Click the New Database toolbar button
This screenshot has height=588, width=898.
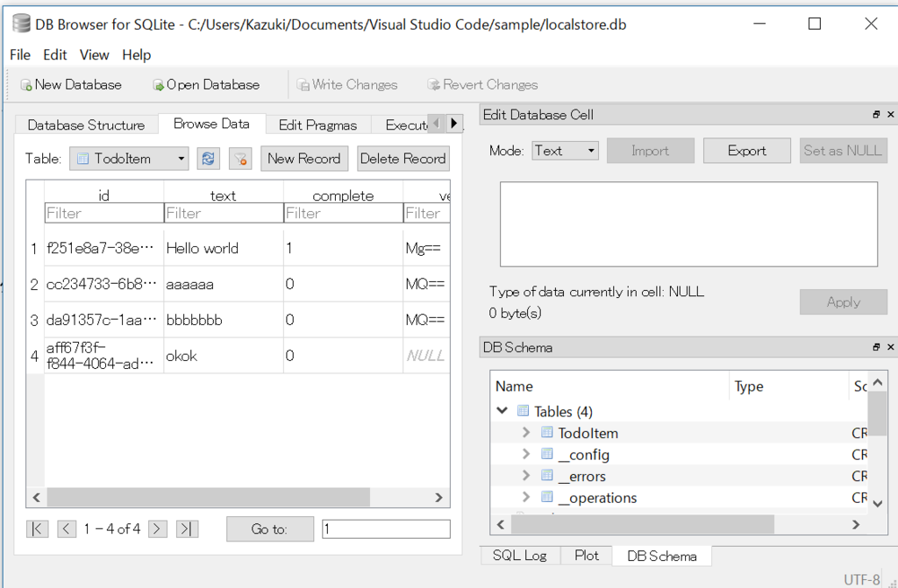(71, 85)
